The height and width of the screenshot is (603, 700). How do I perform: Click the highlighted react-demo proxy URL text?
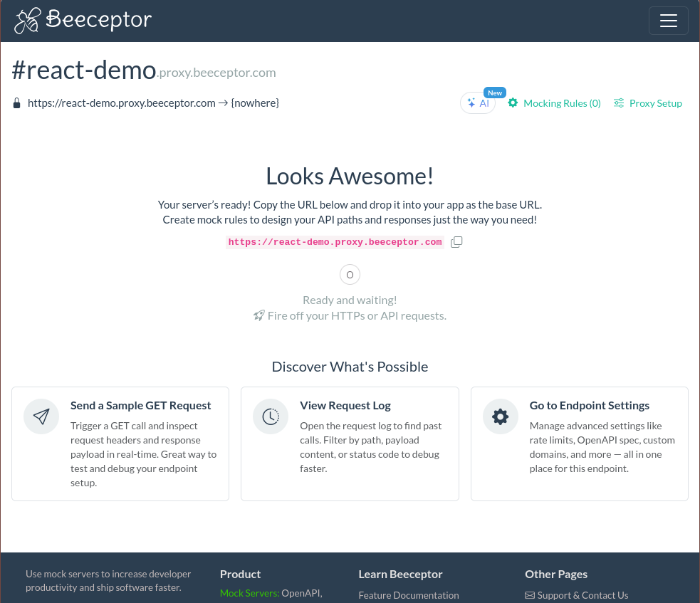335,242
